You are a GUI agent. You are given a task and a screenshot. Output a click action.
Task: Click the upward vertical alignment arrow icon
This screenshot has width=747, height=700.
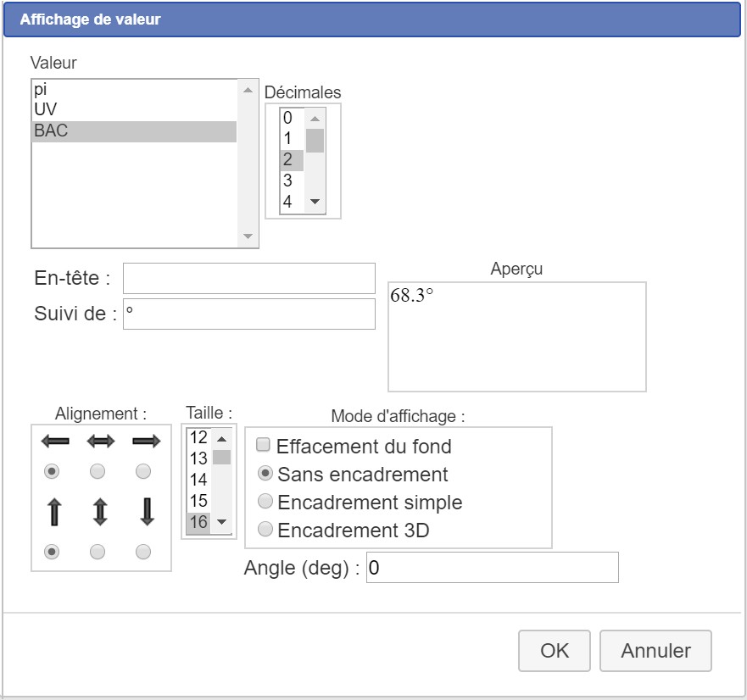coord(54,513)
